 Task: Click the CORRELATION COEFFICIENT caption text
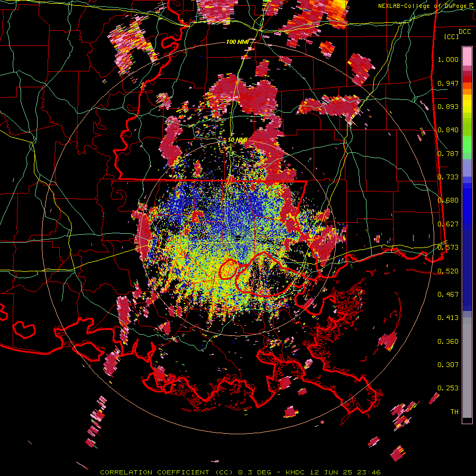[154, 472]
